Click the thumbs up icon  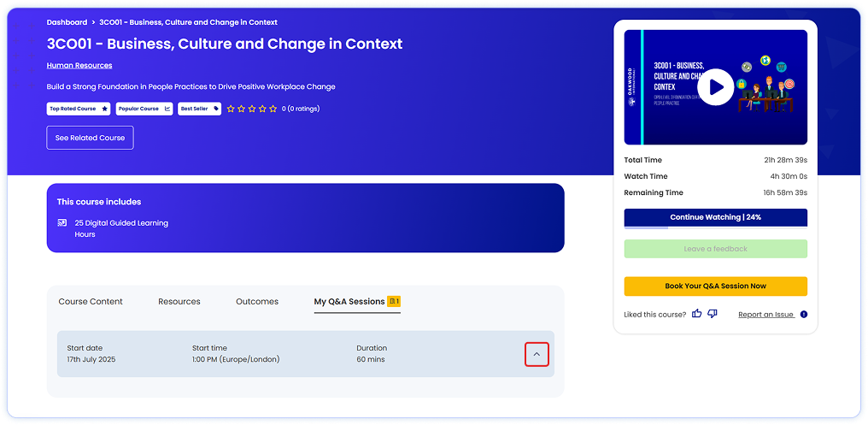coord(697,314)
